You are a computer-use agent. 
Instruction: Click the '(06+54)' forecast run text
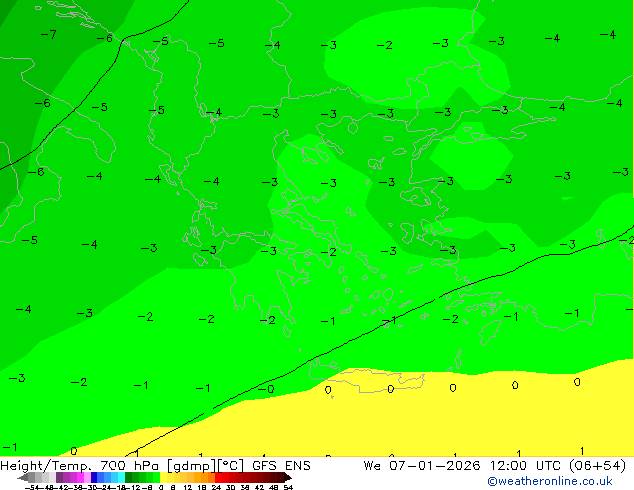coord(598,466)
